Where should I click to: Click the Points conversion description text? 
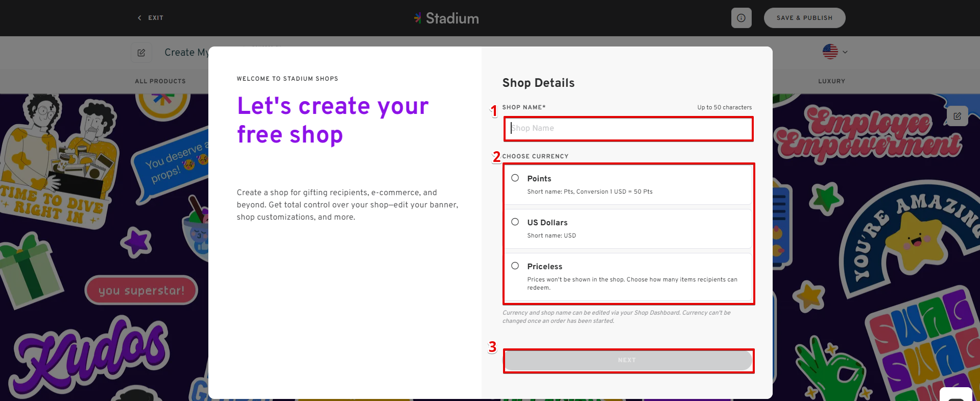(x=590, y=192)
